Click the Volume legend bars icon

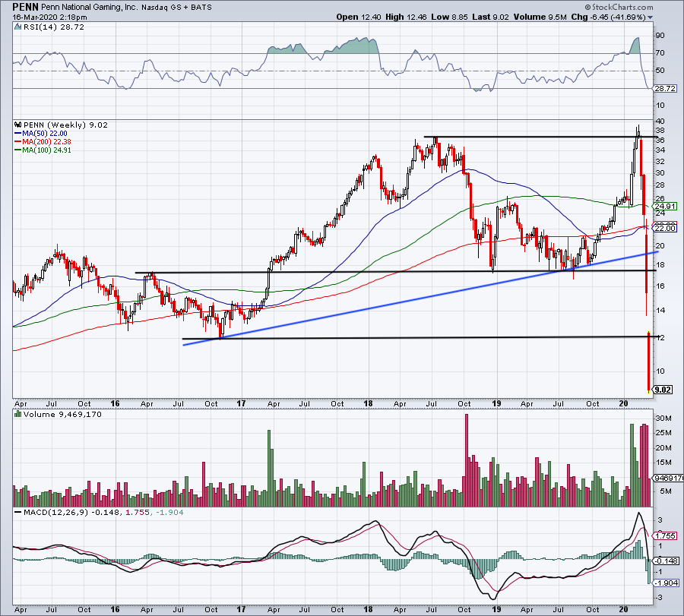coord(18,414)
